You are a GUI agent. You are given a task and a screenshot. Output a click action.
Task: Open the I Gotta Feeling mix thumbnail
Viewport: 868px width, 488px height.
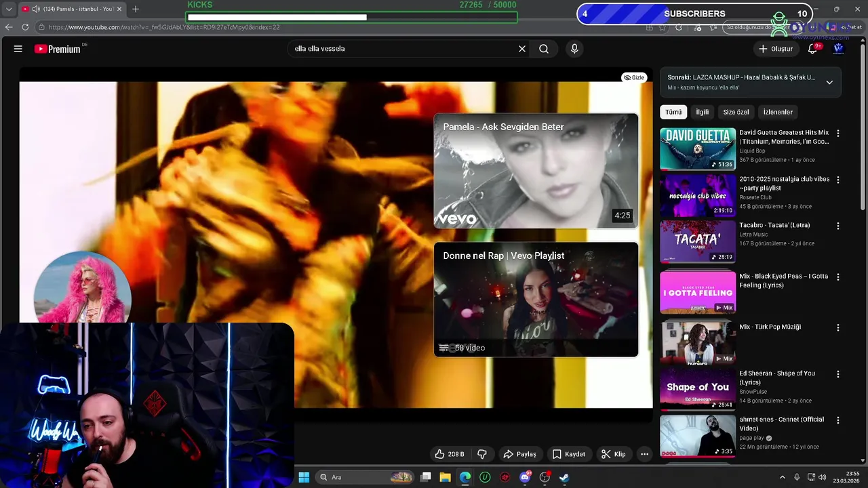pyautogui.click(x=698, y=292)
